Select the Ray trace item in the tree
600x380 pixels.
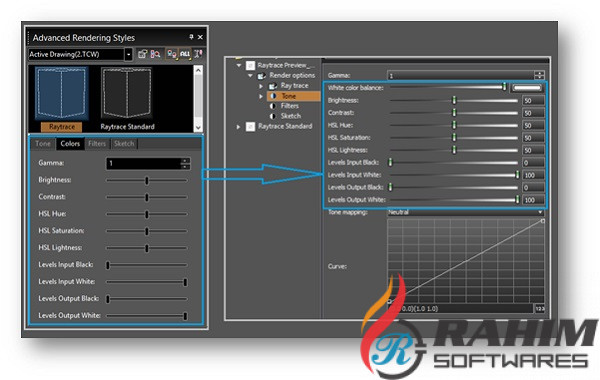click(x=294, y=86)
